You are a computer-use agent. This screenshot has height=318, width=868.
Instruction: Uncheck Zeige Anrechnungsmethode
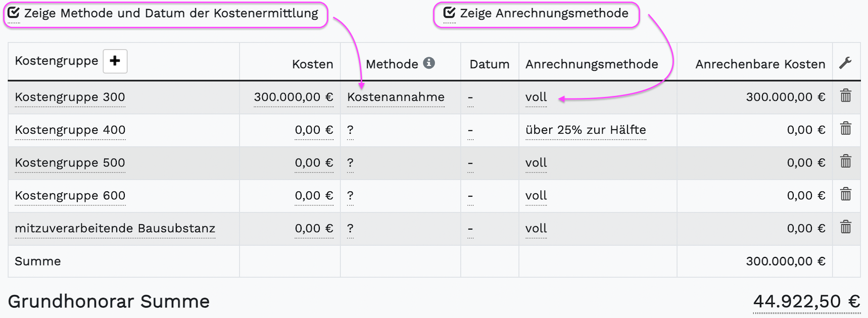pos(449,13)
